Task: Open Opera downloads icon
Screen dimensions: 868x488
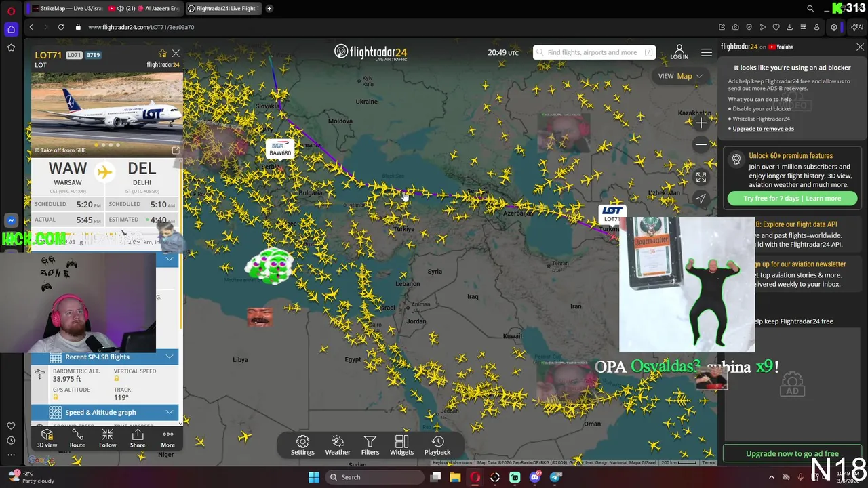Action: point(789,27)
